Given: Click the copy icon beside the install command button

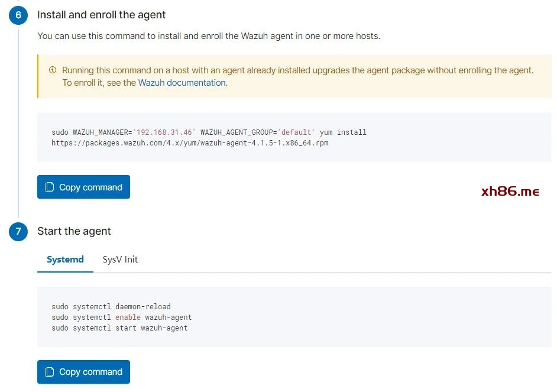Looking at the screenshot, I should pos(50,187).
